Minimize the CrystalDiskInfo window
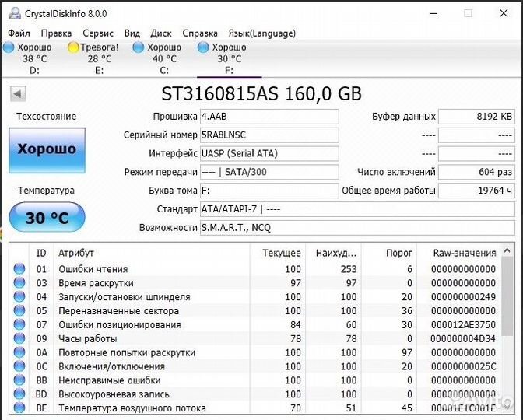Screen dimensions: 523x420 (x=433, y=14)
